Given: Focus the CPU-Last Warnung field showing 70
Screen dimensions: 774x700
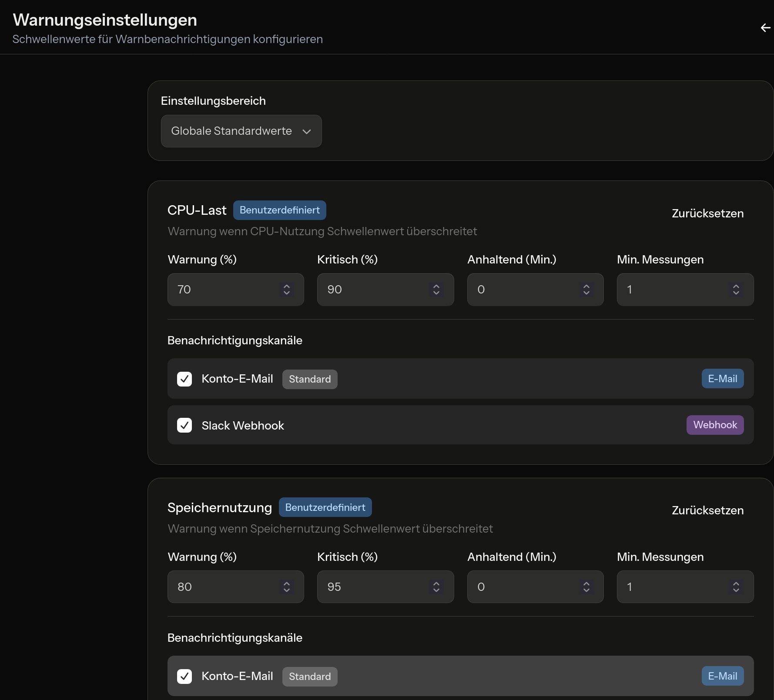Looking at the screenshot, I should (x=222, y=290).
